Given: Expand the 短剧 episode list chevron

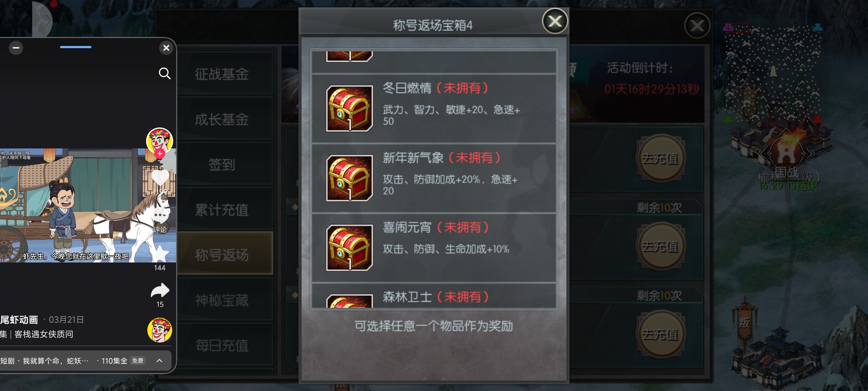Looking at the screenshot, I should [x=159, y=361].
